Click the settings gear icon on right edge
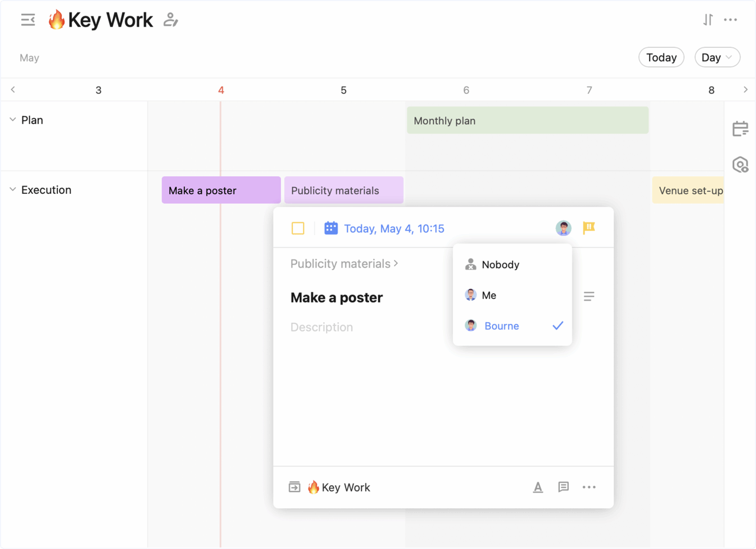Screen dimensions: 756x549 tap(740, 165)
